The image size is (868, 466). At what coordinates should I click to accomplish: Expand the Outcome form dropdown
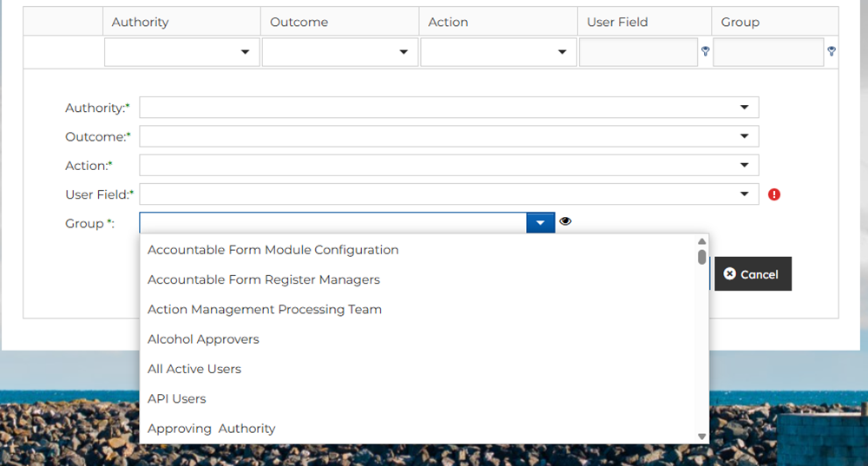(744, 136)
